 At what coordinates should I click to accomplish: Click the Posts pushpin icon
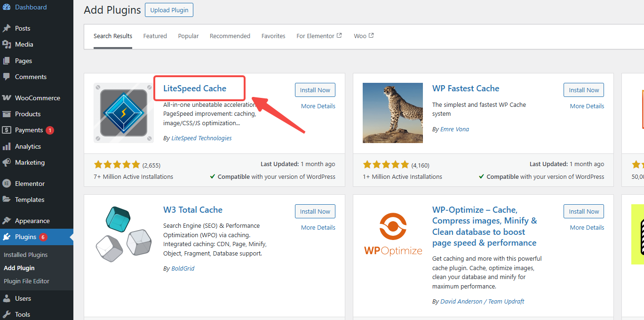tap(7, 28)
